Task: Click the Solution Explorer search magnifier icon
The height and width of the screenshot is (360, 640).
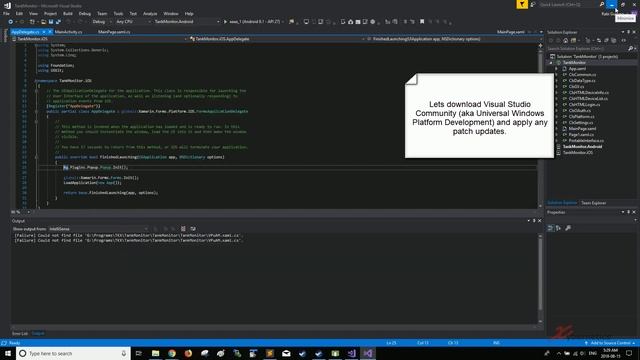Action: tap(631, 49)
